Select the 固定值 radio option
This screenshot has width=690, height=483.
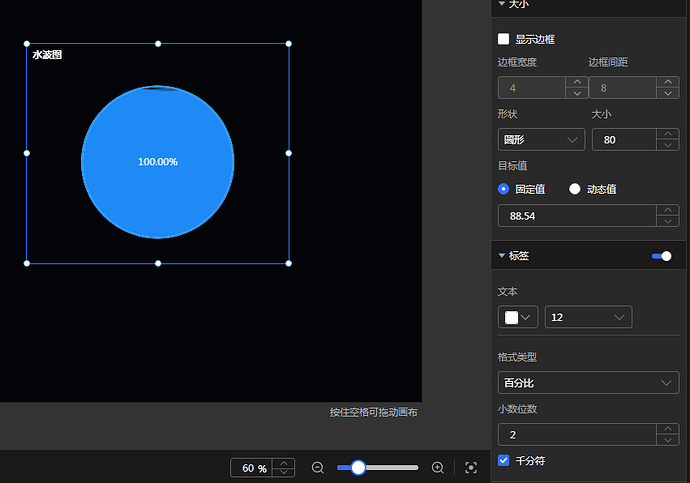(504, 188)
